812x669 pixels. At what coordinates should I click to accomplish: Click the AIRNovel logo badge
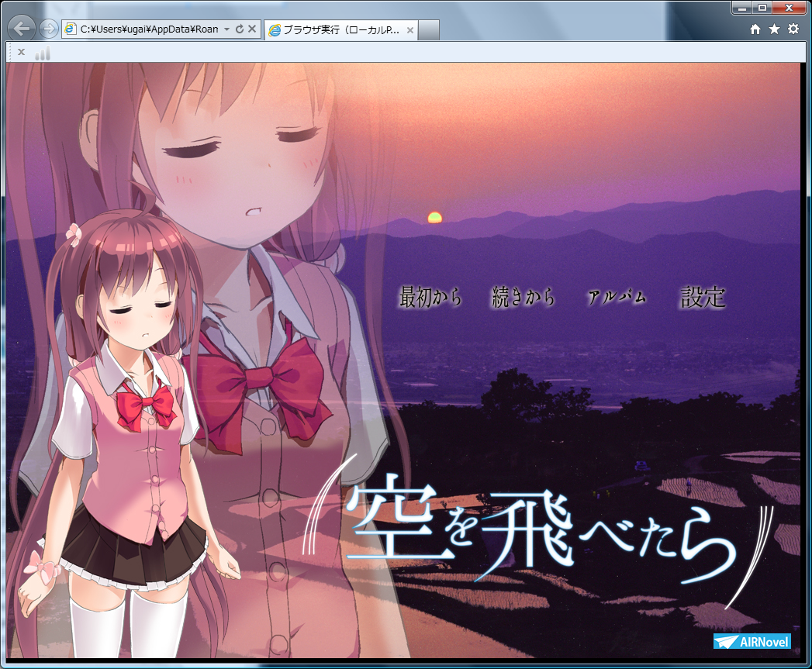point(752,641)
